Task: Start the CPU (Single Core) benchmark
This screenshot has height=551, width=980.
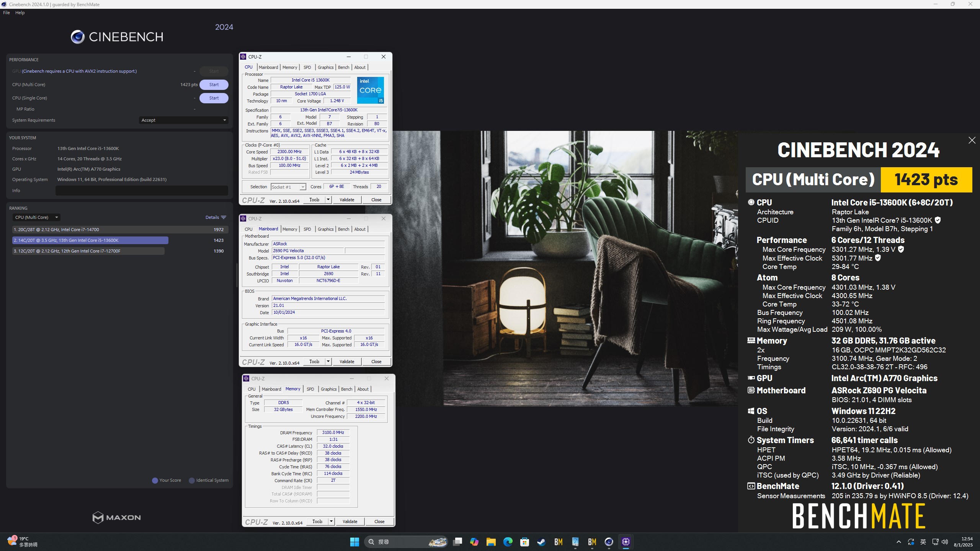Action: coord(214,98)
